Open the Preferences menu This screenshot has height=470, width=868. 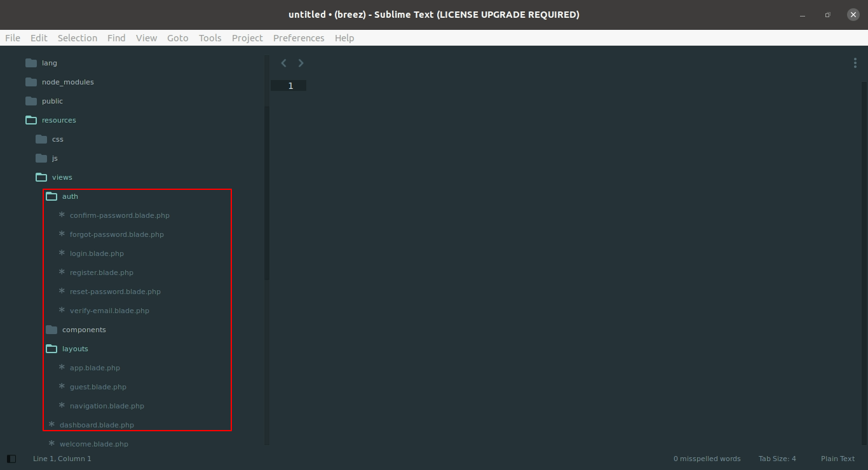[299, 38]
